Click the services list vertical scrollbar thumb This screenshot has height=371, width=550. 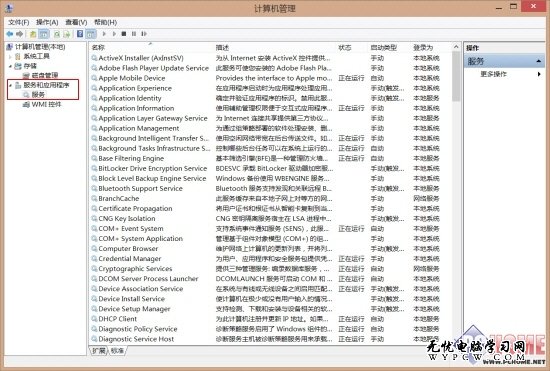tap(456, 76)
